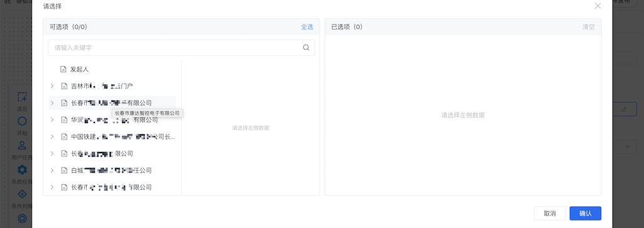Click the 开始 start node icon in background
This screenshot has height=228, width=644.
click(x=22, y=121)
